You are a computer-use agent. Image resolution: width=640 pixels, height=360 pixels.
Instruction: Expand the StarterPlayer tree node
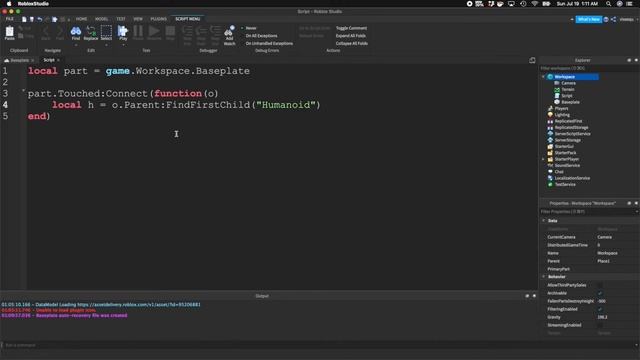(x=543, y=159)
